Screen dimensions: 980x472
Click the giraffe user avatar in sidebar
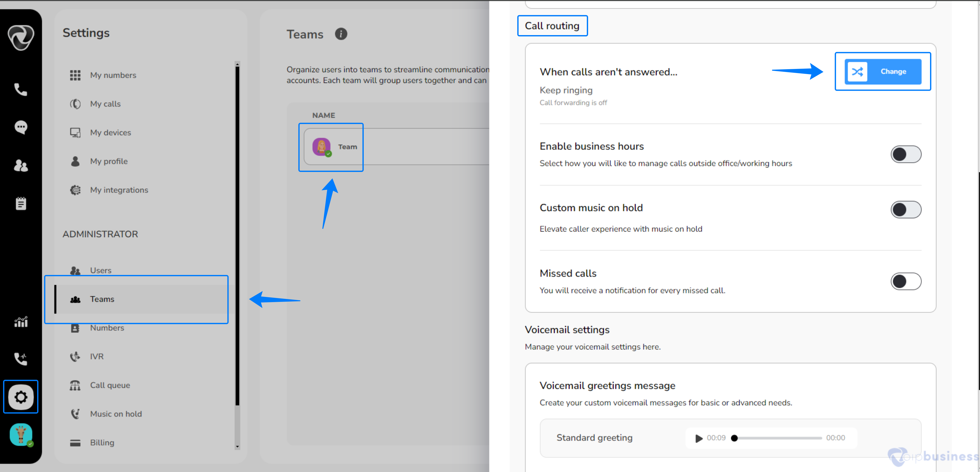[x=20, y=434]
